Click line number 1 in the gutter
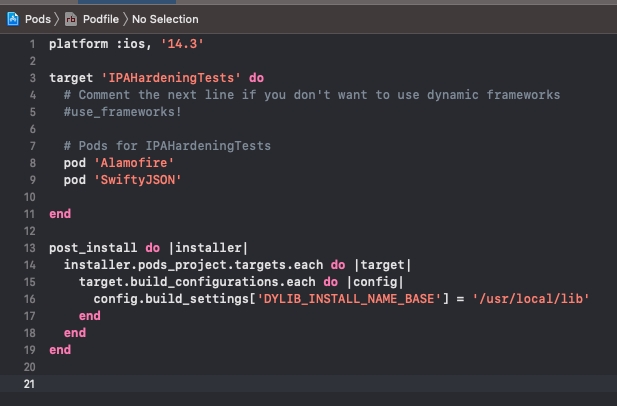 [x=31, y=44]
